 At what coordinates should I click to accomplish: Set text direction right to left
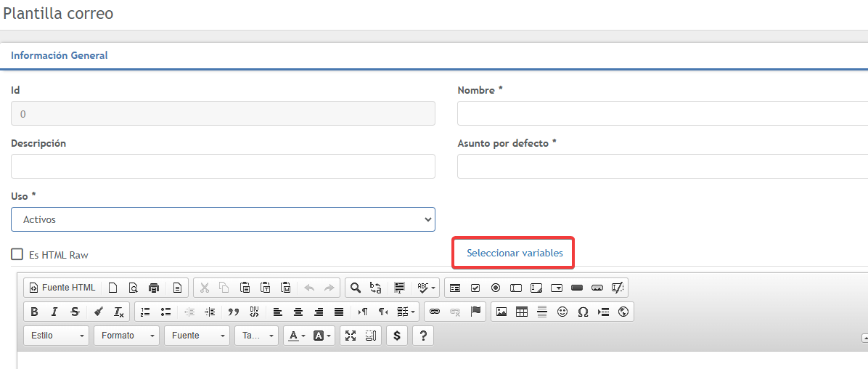pos(383,312)
